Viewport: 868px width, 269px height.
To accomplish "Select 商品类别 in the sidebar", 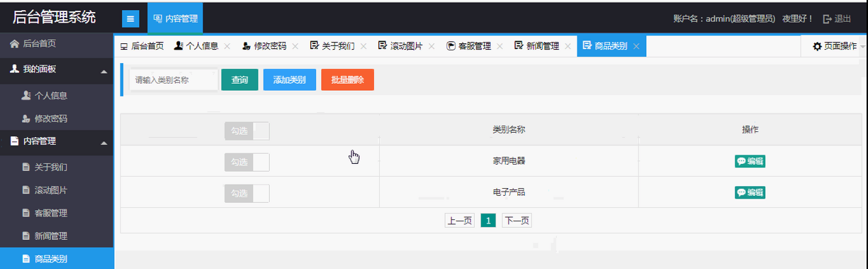I will pos(57,258).
